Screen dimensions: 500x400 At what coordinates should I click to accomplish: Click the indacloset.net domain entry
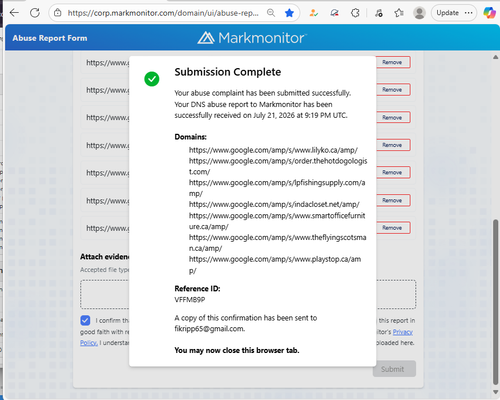pos(274,204)
